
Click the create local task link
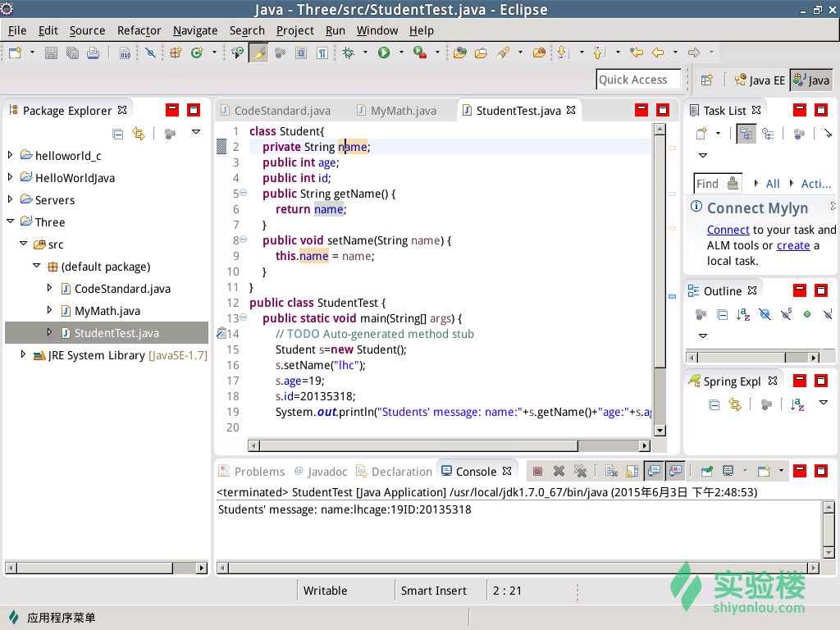pos(793,245)
